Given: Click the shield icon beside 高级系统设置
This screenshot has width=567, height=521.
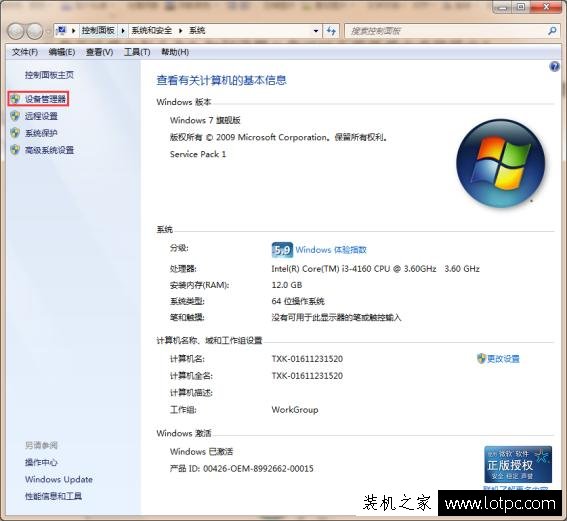Looking at the screenshot, I should pyautogui.click(x=15, y=150).
